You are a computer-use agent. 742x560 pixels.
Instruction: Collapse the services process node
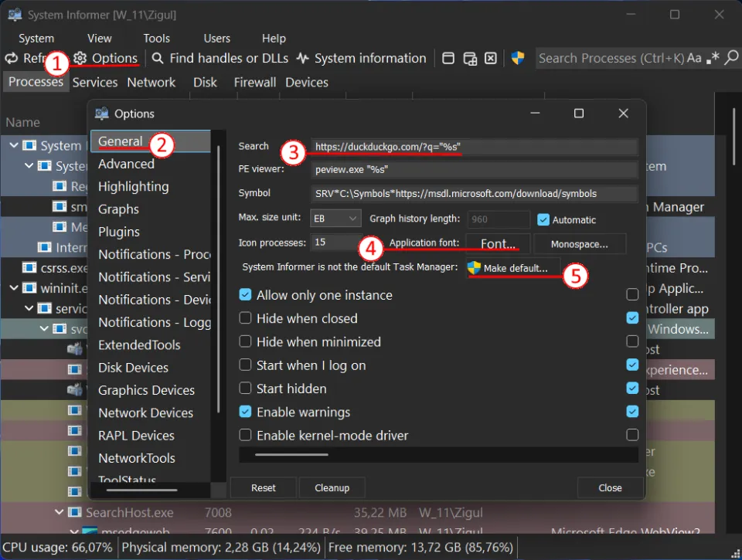pyautogui.click(x=29, y=308)
